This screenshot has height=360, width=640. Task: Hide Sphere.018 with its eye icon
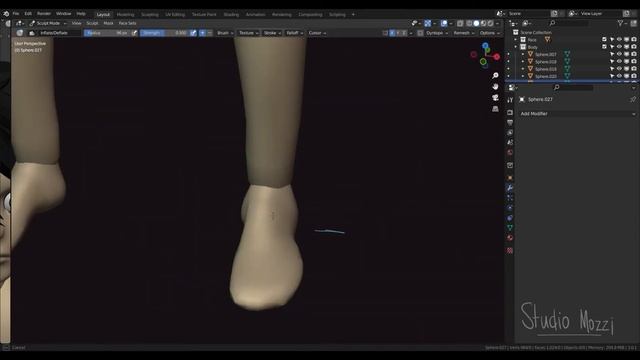619,62
